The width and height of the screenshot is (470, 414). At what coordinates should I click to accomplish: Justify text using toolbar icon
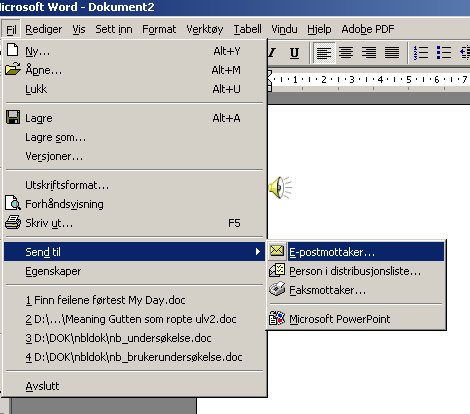[392, 53]
